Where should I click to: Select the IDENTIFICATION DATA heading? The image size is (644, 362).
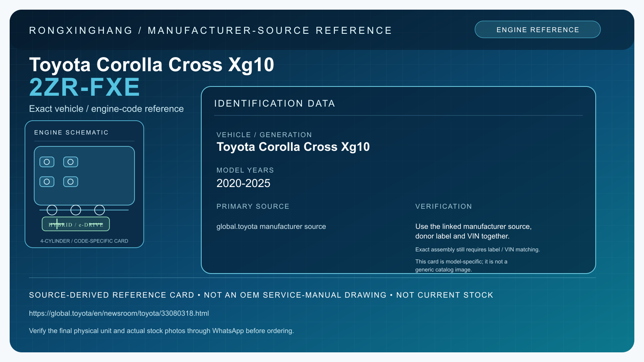(275, 103)
